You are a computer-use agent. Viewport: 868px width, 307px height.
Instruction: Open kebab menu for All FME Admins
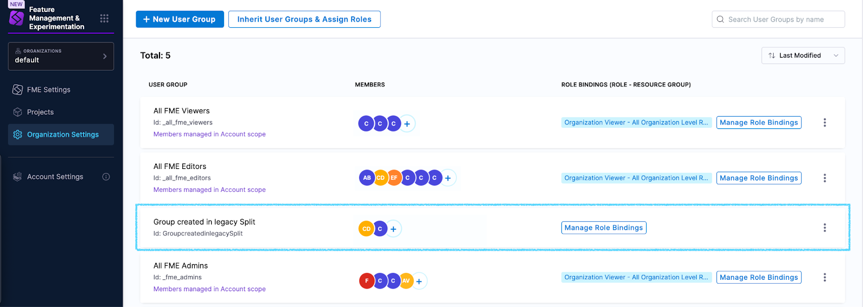click(825, 278)
